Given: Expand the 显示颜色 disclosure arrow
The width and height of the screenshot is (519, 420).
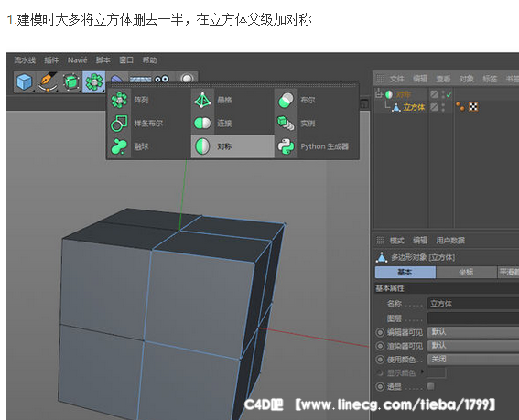Looking at the screenshot, I should 422,372.
